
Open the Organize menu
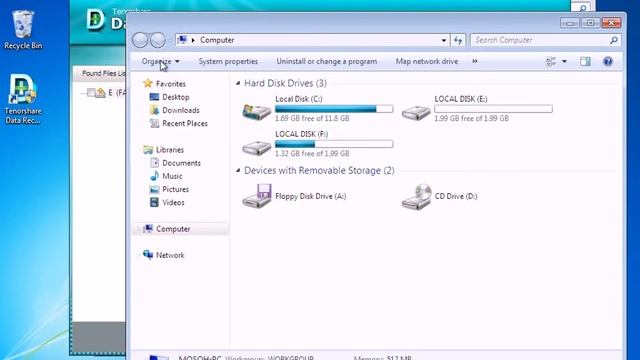point(160,62)
